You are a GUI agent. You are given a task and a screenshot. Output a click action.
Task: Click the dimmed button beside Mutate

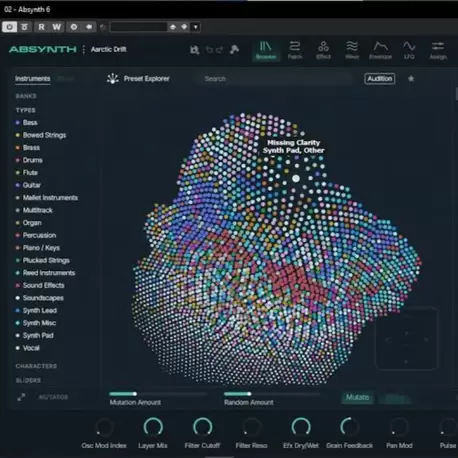tap(395, 397)
